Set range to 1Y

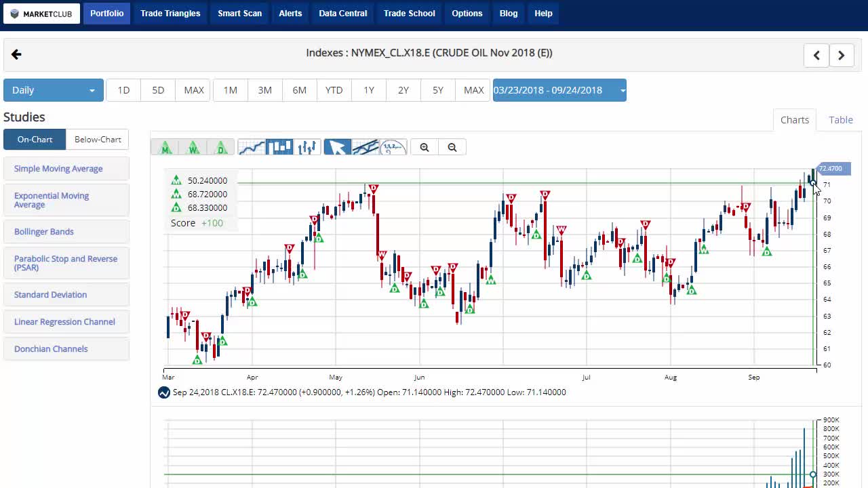[x=369, y=90]
